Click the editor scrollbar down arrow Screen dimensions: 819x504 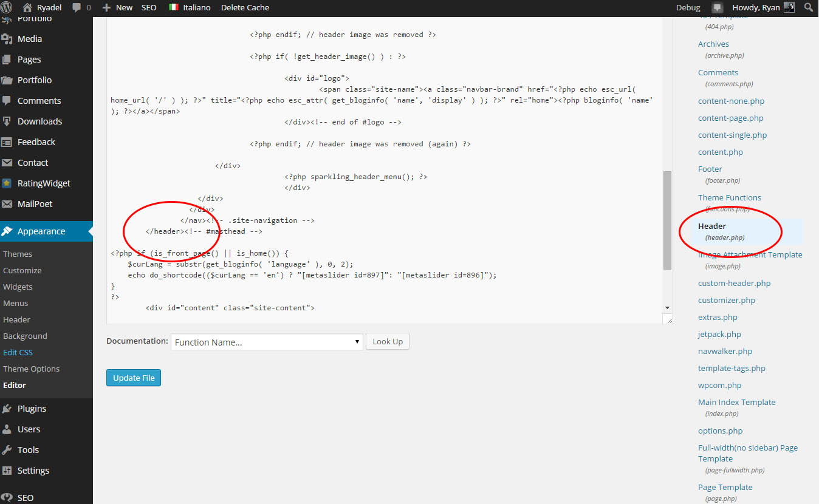point(667,308)
